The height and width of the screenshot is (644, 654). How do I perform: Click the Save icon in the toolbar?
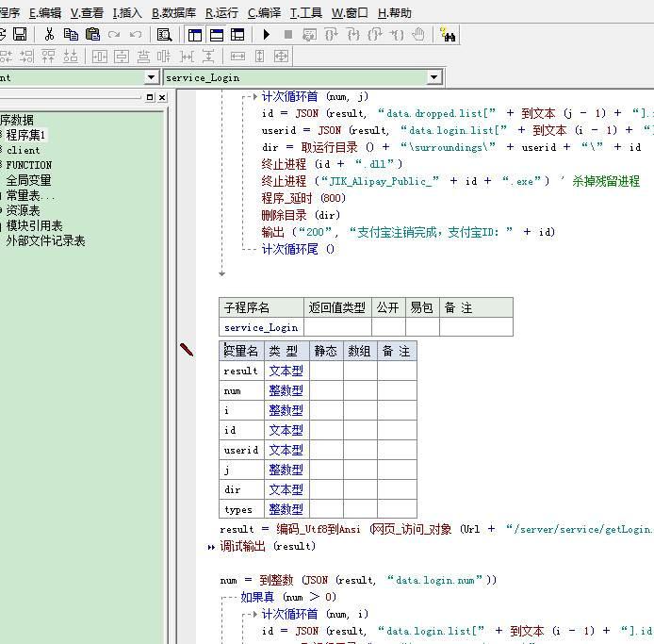point(20,34)
